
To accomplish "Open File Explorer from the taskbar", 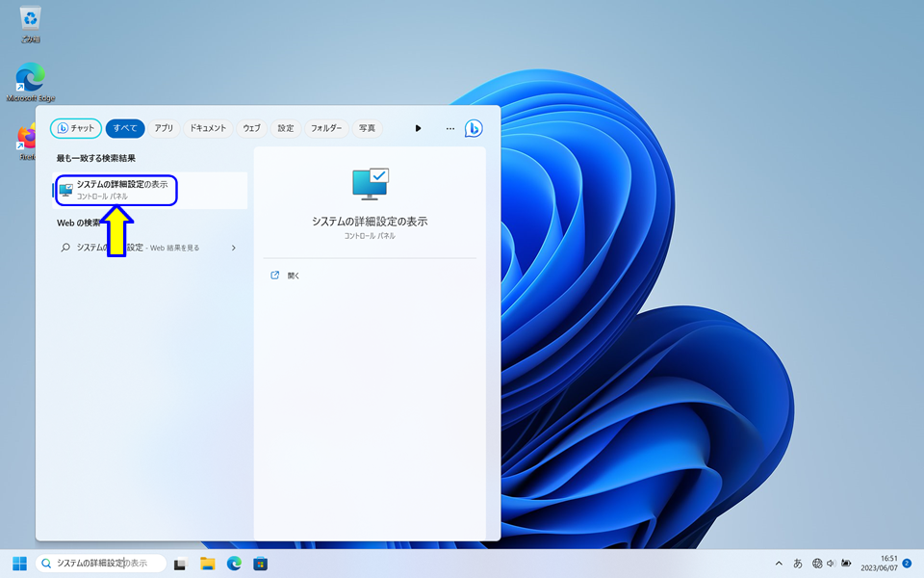I will (208, 564).
